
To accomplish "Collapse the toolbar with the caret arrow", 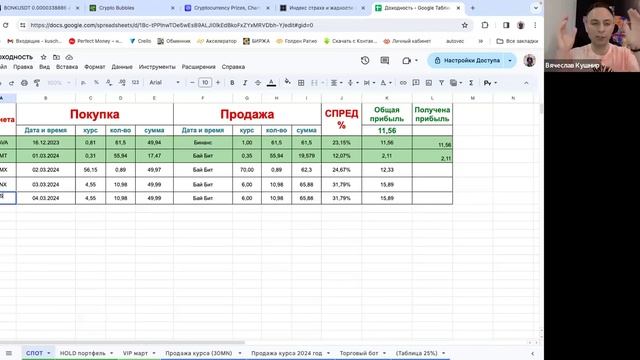I will click(526, 83).
